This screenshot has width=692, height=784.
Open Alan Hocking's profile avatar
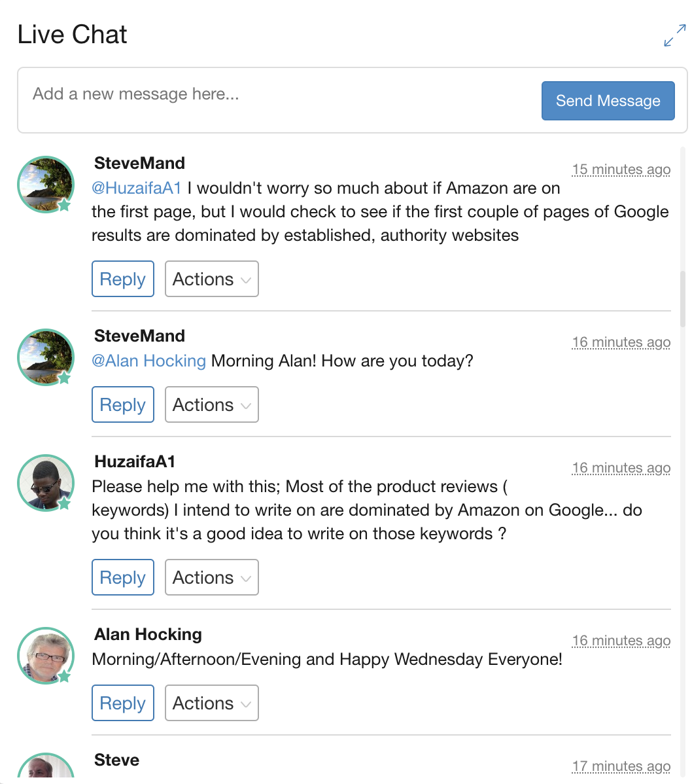(x=46, y=656)
